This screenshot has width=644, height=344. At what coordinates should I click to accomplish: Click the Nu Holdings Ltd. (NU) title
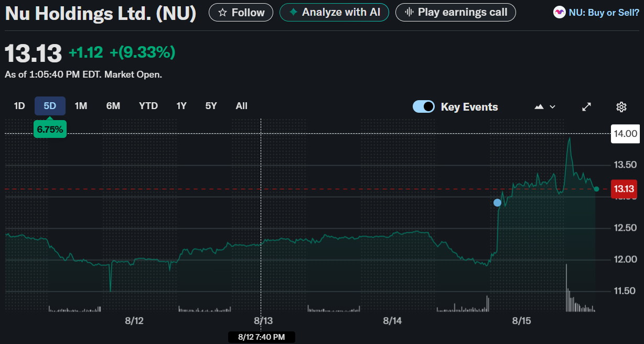tap(101, 13)
